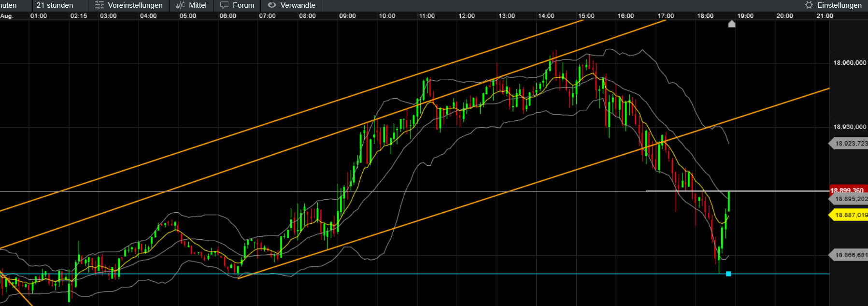Click the yellow 18.887,019 price tag

[x=849, y=215]
